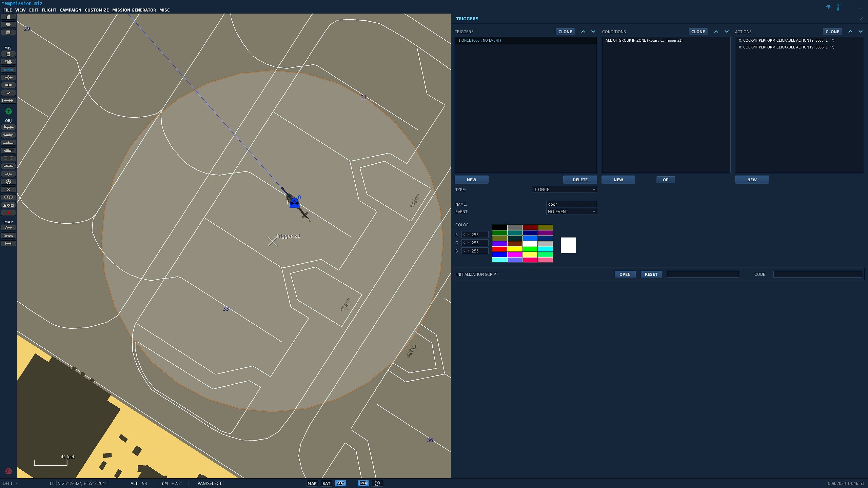Click the green fly mission arrow icon
868x488 pixels.
(x=8, y=111)
